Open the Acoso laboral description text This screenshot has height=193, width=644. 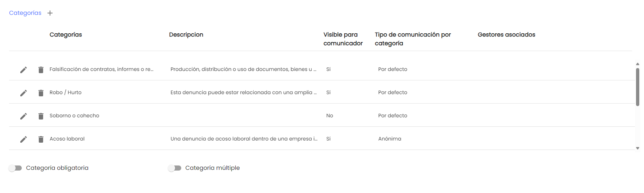coord(244,139)
